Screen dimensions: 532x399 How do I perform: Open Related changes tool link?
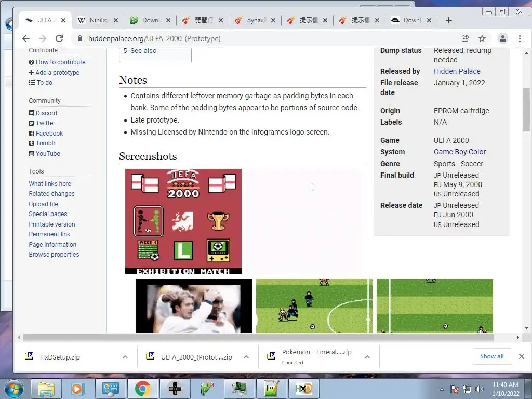pos(51,193)
